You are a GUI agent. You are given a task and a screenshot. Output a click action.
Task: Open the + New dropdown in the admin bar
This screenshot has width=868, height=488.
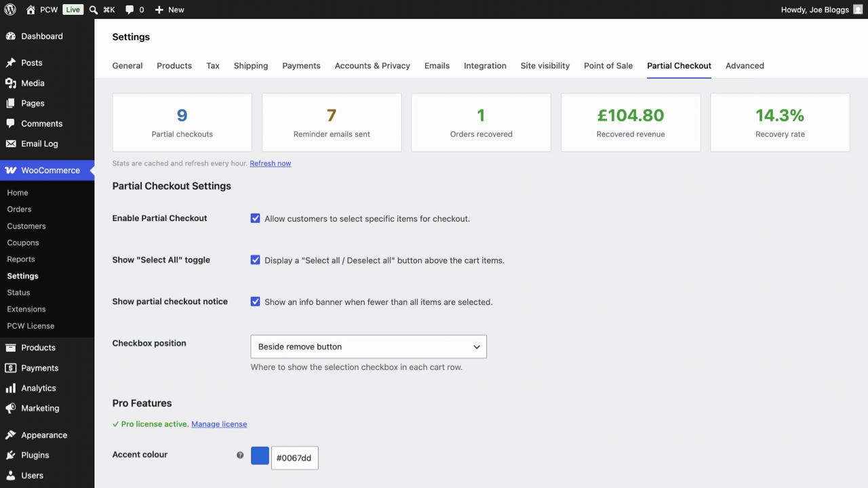[x=169, y=9]
